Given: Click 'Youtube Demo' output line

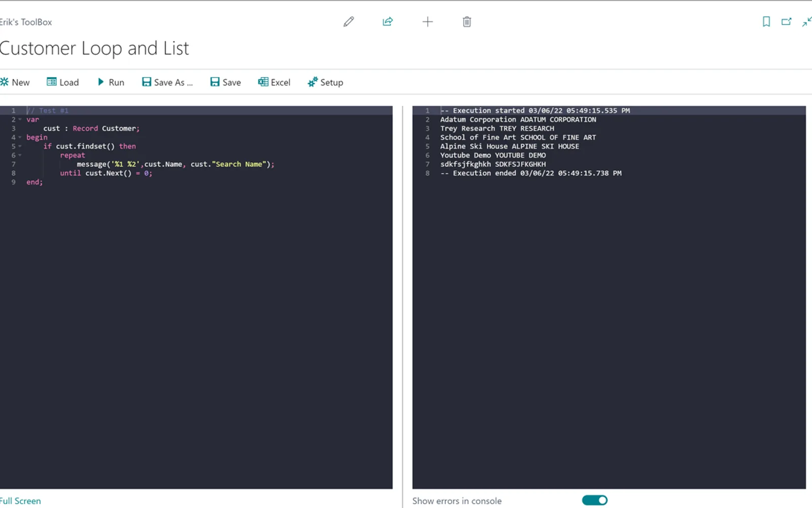Looking at the screenshot, I should click(x=493, y=155).
